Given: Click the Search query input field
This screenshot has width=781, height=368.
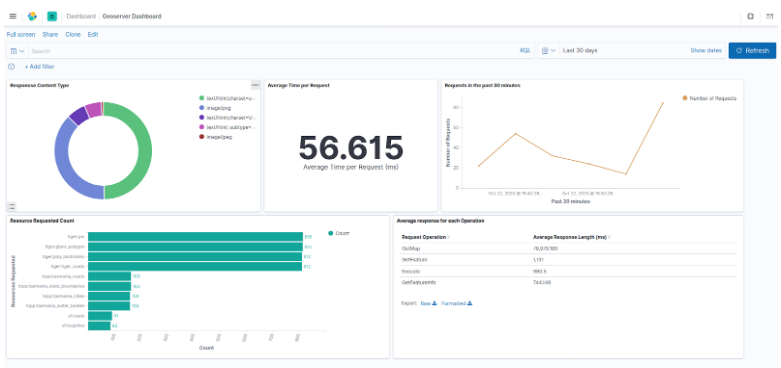Looking at the screenshot, I should [273, 51].
